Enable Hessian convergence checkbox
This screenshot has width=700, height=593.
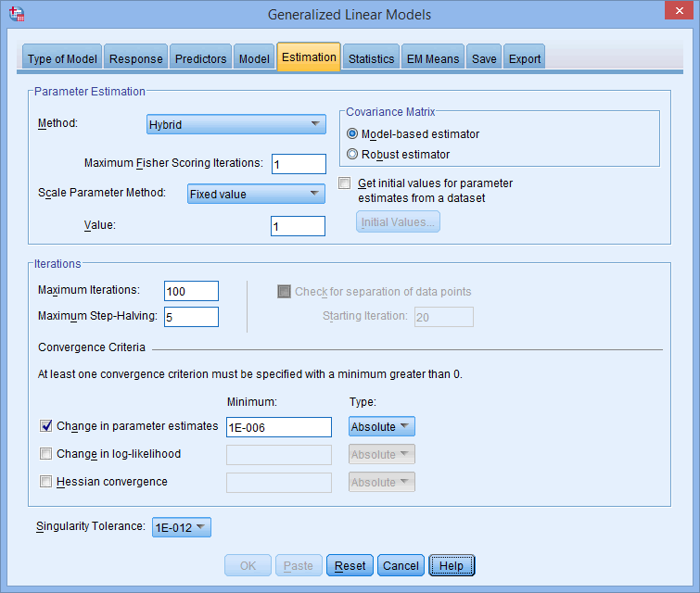click(x=46, y=482)
